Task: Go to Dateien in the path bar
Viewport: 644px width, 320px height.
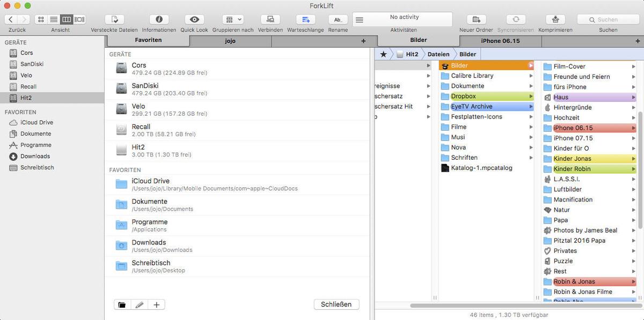Action: 438,54
